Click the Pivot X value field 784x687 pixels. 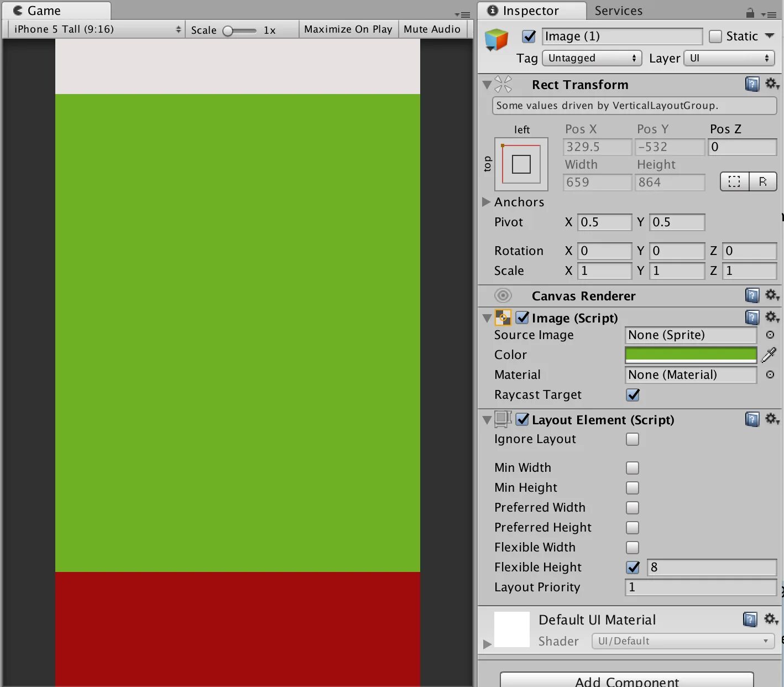coord(604,222)
